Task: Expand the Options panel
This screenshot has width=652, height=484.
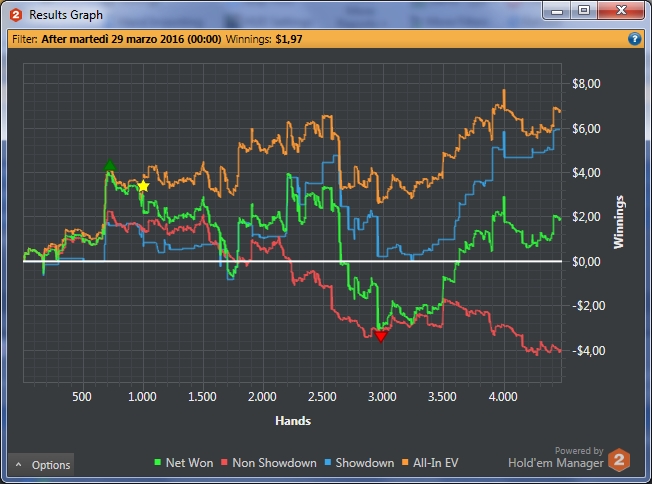Action: click(x=41, y=464)
